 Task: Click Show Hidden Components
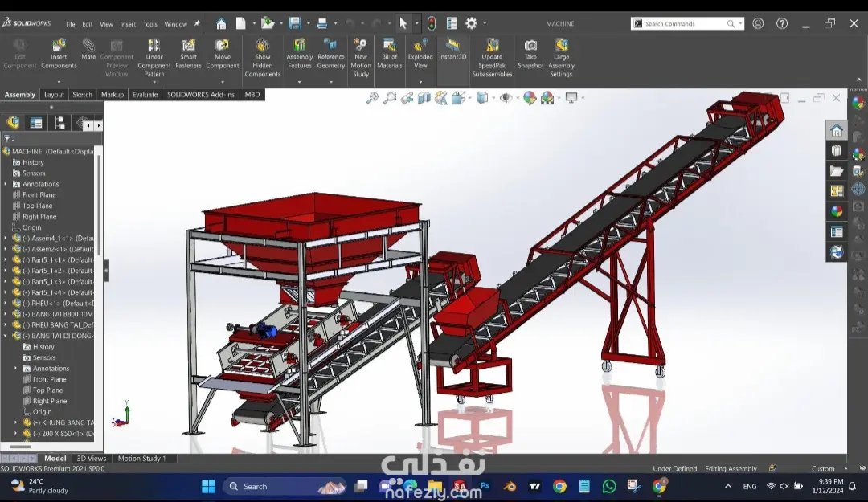pyautogui.click(x=262, y=58)
